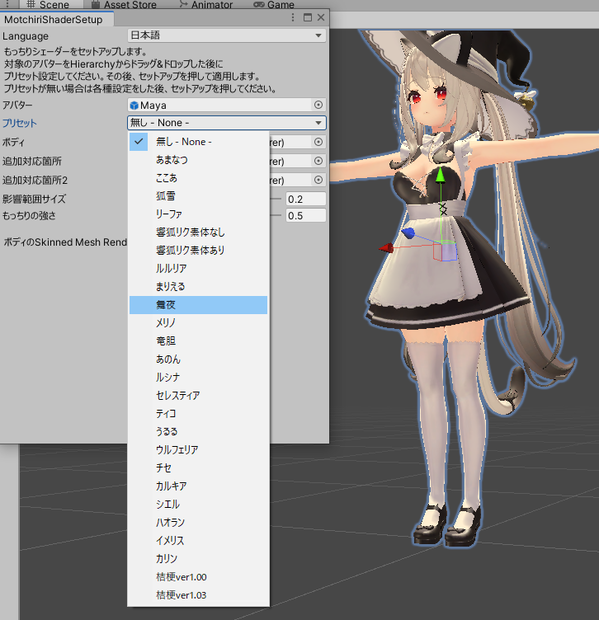Click the green Y-axis gizmo arrow
Image resolution: width=599 pixels, height=620 pixels.
tap(440, 175)
